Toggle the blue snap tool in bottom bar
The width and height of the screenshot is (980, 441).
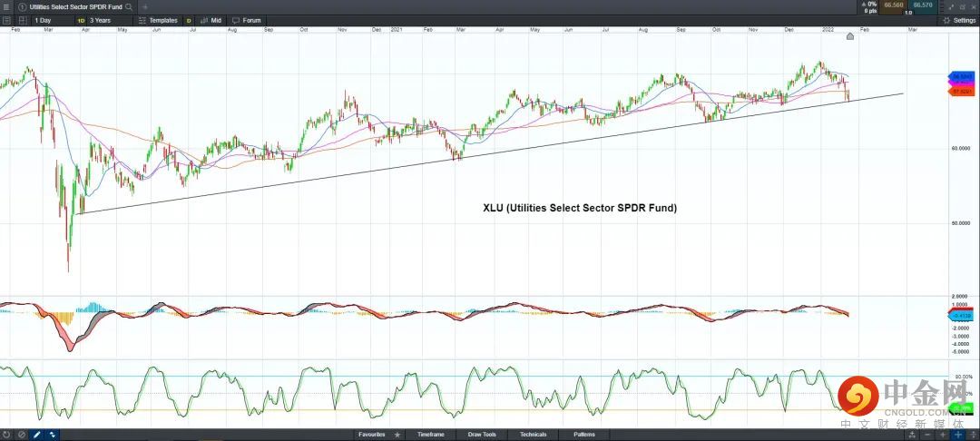pos(51,434)
